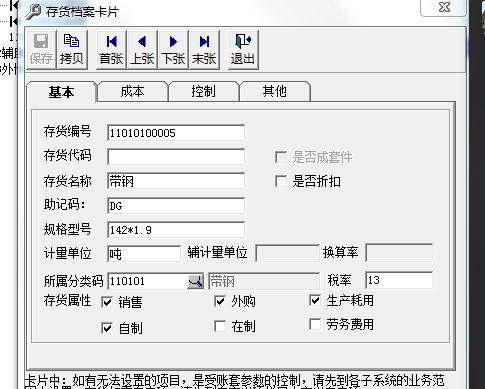This screenshot has width=485, height=389.
Task: Toggle the 是否折扣 checkbox
Action: pyautogui.click(x=281, y=182)
